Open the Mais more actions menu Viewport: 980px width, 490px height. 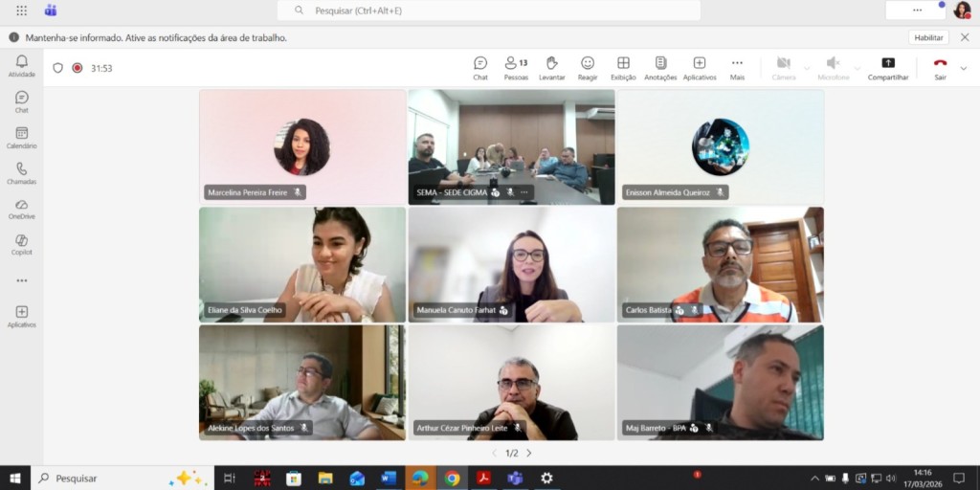pos(737,68)
